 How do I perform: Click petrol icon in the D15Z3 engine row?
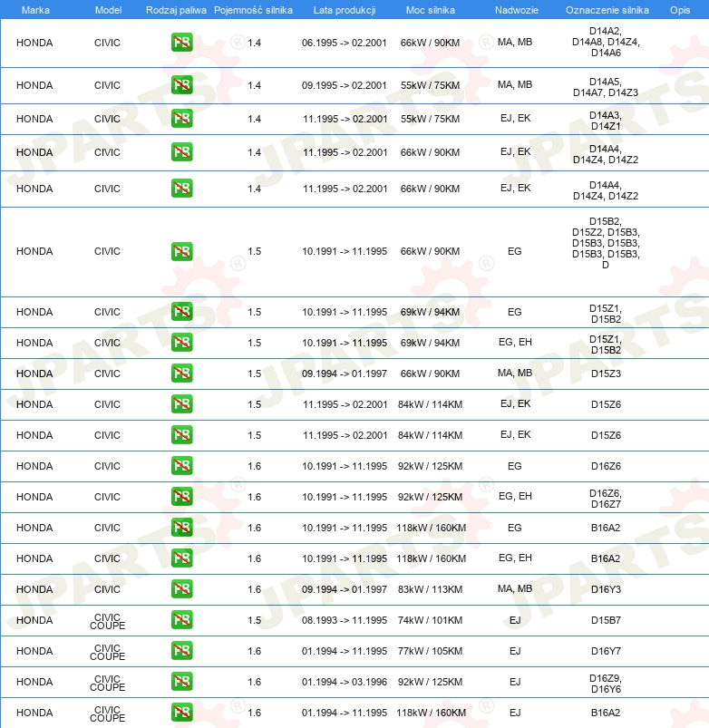(181, 374)
